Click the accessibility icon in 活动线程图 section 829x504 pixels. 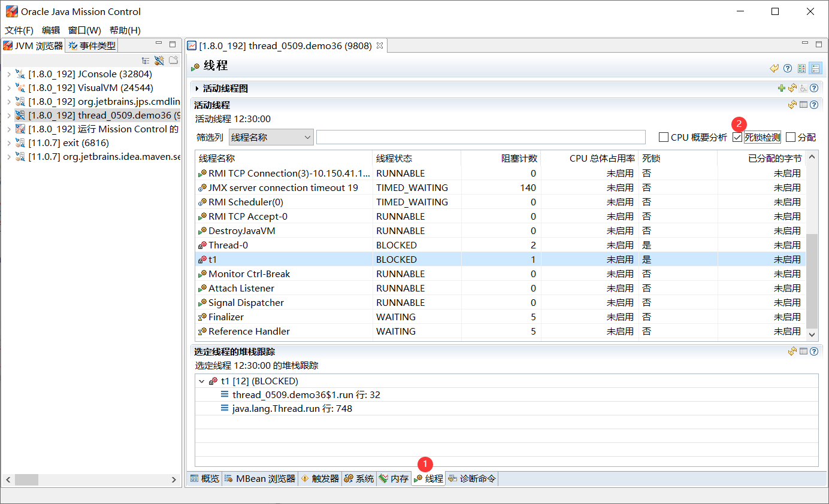(803, 88)
